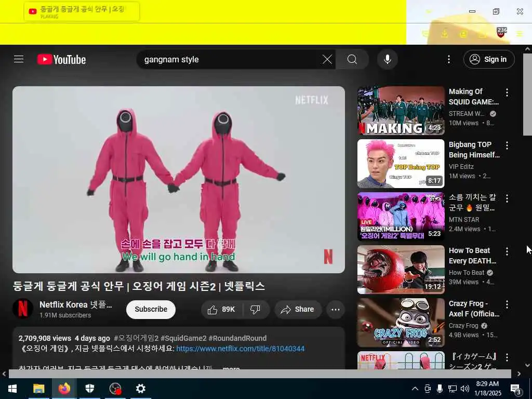Open YouTube guide hamburger menu

(19, 59)
